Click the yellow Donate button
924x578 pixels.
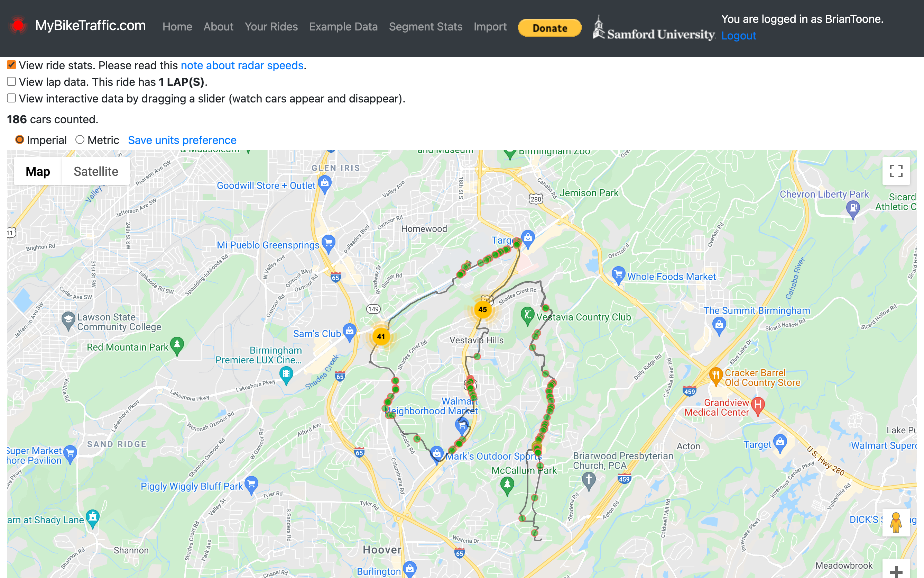549,28
